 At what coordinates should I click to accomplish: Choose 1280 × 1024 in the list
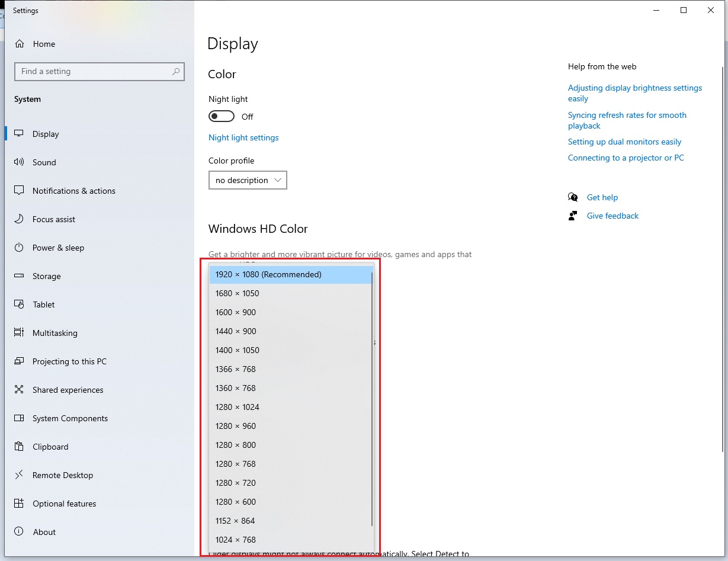pyautogui.click(x=291, y=407)
